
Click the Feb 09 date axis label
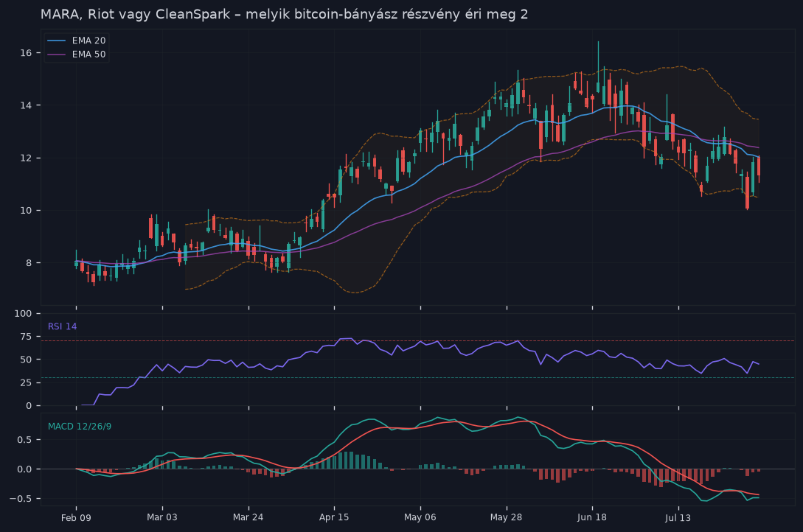click(x=76, y=518)
